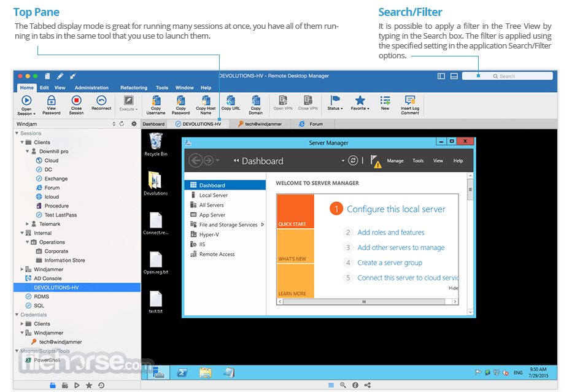Collapse the Clients folder under Sessions
The width and height of the screenshot is (572, 392).
point(22,142)
